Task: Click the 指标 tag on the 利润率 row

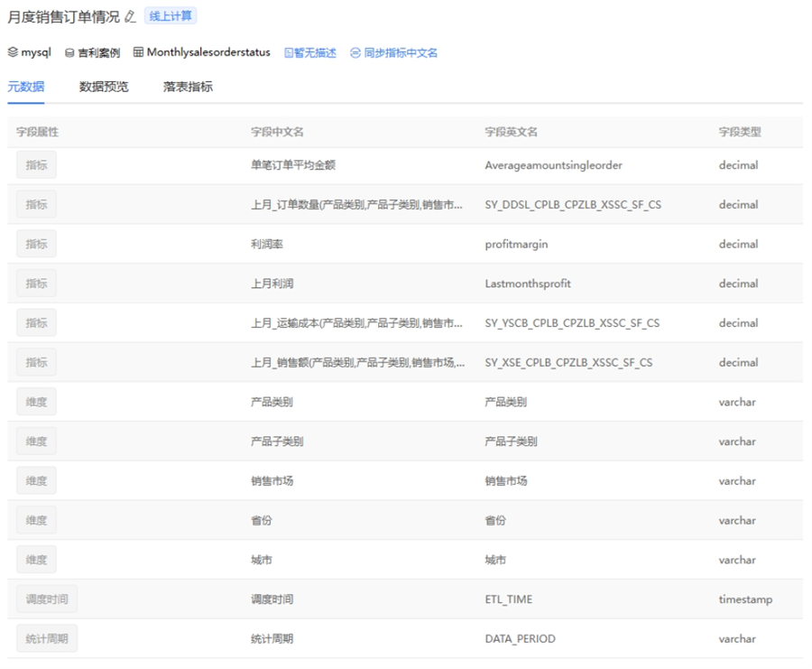Action: pyautogui.click(x=34, y=243)
